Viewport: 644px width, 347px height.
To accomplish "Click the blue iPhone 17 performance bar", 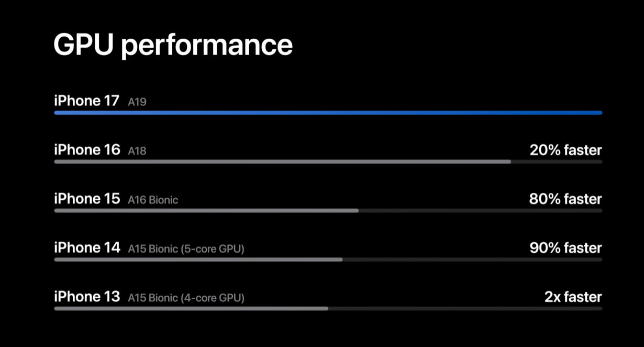I will point(328,113).
